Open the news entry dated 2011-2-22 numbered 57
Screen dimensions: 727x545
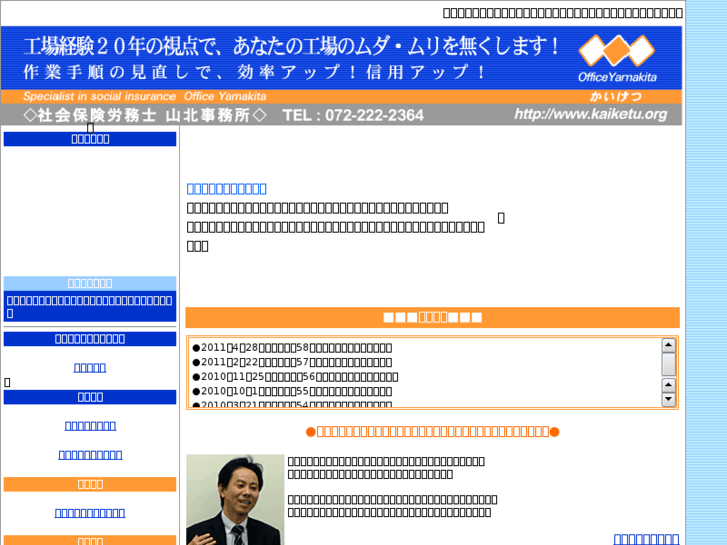pyautogui.click(x=292, y=362)
